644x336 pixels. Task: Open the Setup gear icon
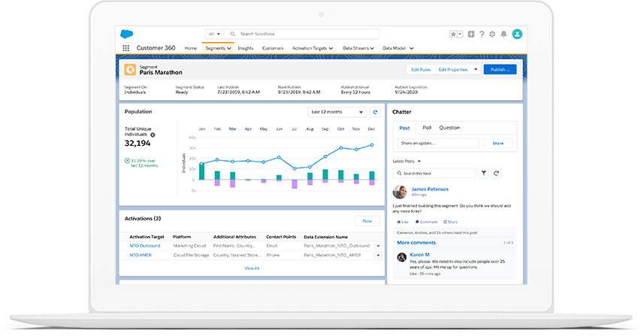[x=492, y=34]
